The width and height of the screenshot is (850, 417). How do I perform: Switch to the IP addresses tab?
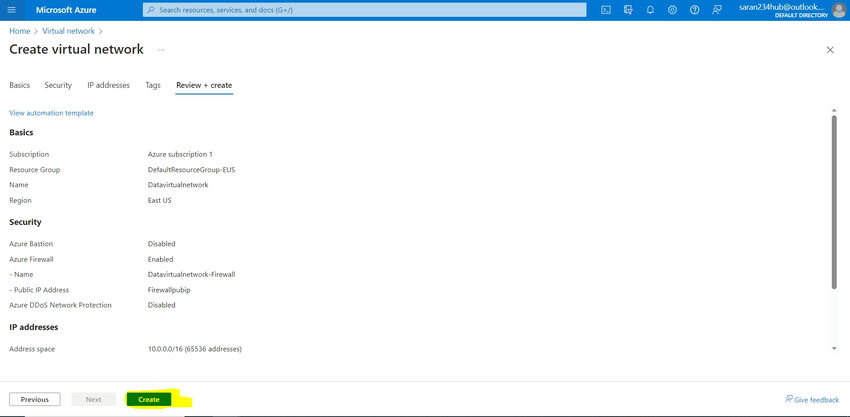tap(108, 85)
